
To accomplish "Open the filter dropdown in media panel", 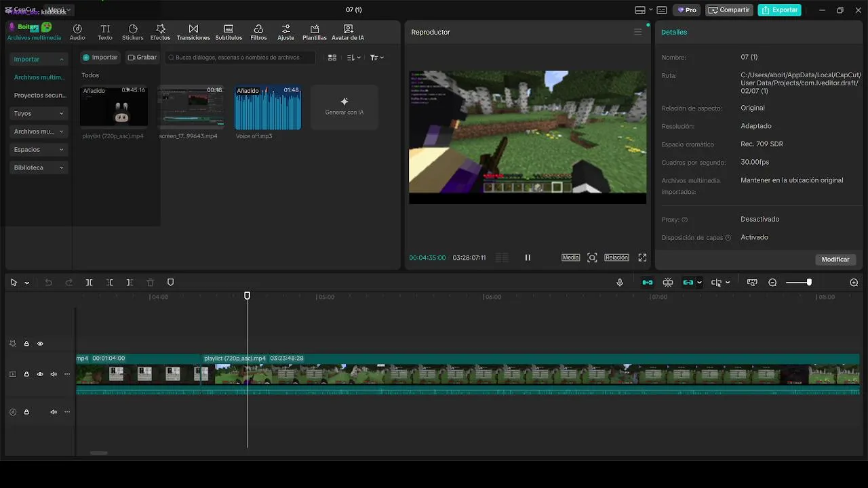I will pyautogui.click(x=377, y=58).
